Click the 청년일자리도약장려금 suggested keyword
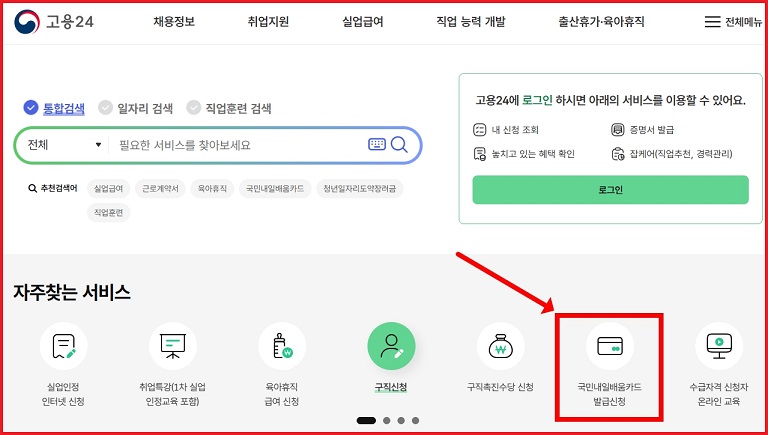 tap(360, 189)
